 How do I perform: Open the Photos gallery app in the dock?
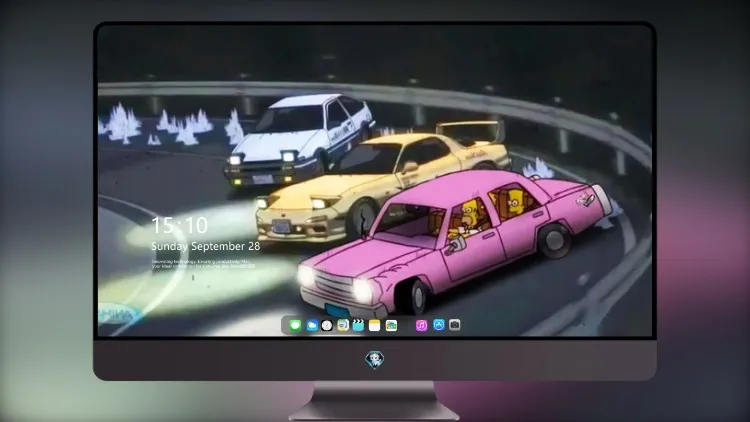(x=391, y=325)
